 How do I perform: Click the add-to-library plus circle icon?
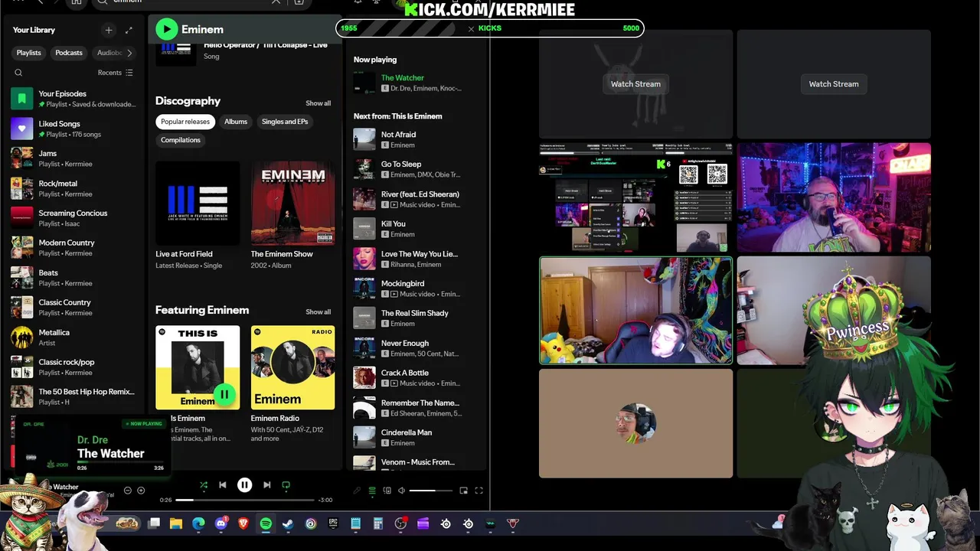[141, 491]
